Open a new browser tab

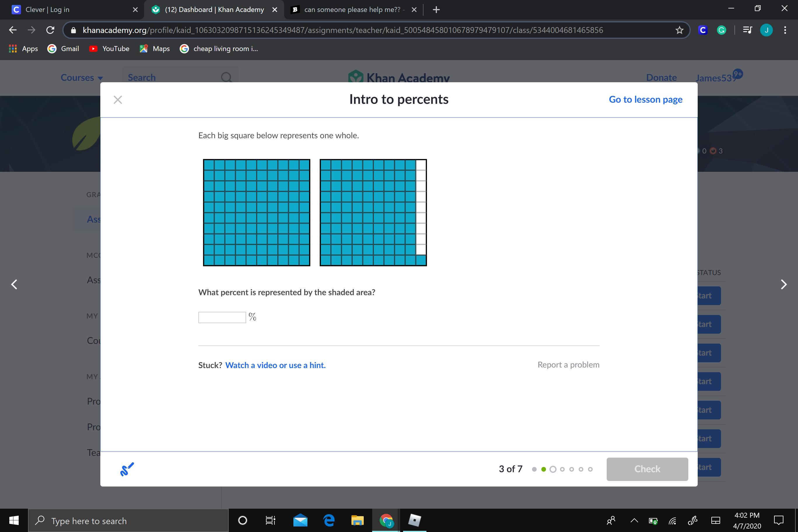pyautogui.click(x=436, y=10)
